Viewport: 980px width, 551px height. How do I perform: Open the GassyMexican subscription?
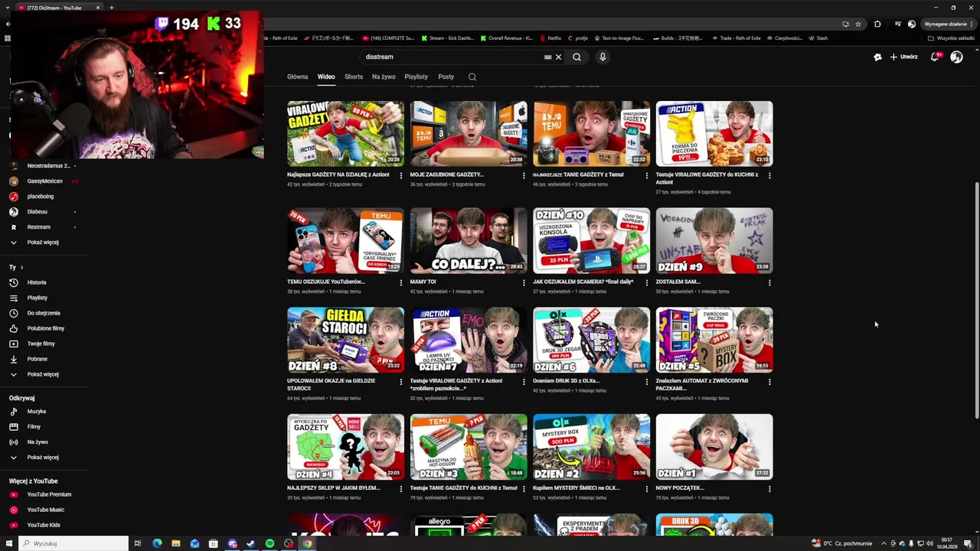[44, 181]
